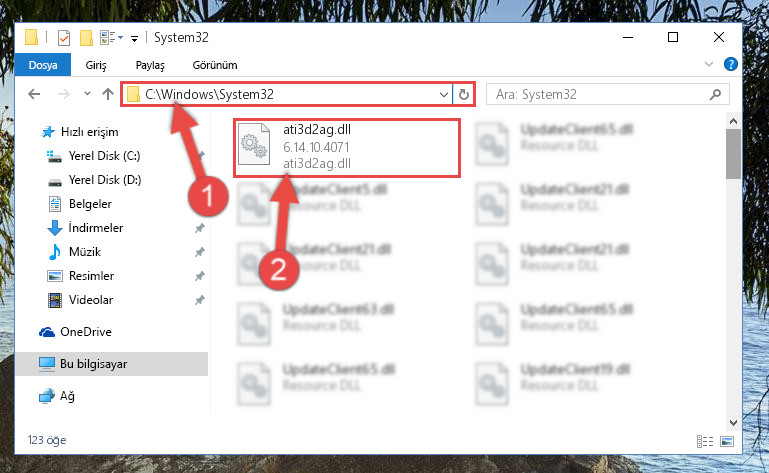Click the search magnifier icon
The image size is (769, 473).
(716, 94)
